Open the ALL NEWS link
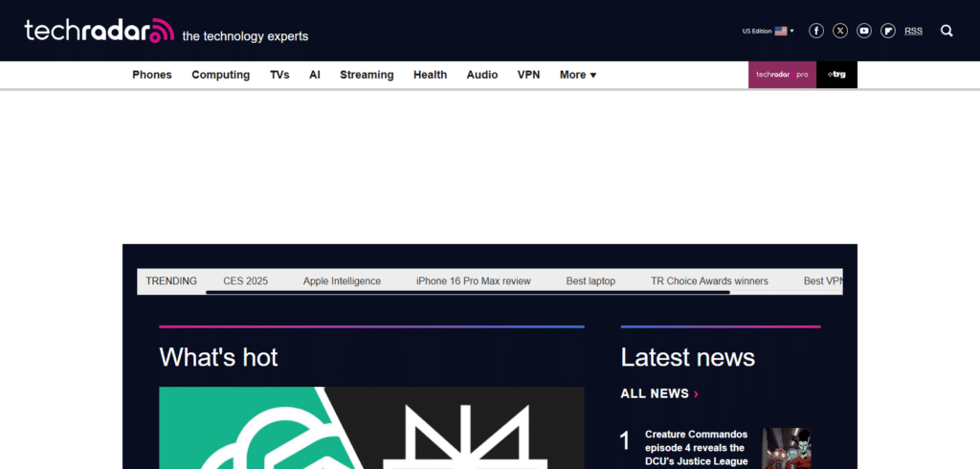980x469 pixels. coord(659,393)
